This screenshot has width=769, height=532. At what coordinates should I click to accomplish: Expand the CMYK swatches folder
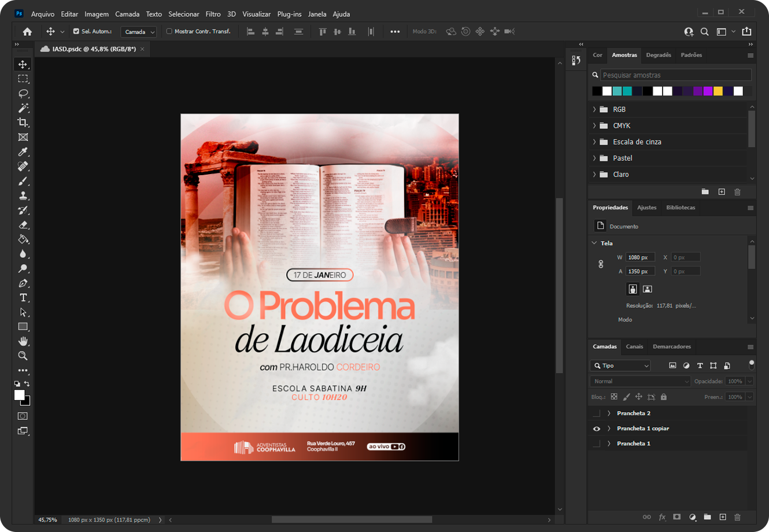[594, 125]
